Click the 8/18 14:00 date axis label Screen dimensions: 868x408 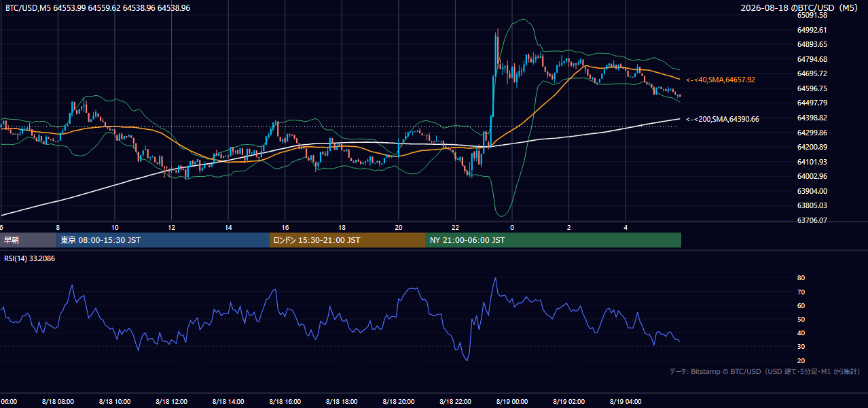[228, 402]
